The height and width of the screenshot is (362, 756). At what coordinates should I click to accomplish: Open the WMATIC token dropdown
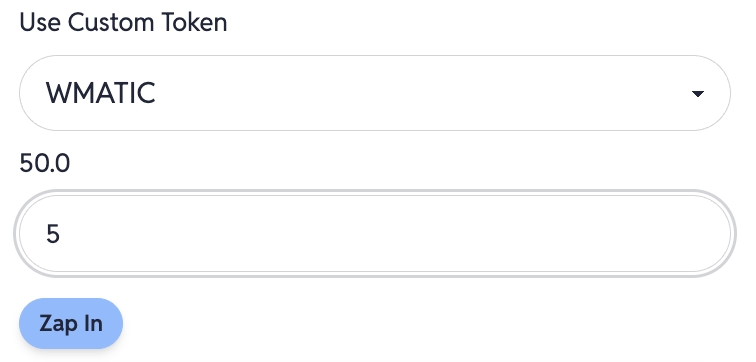coord(375,93)
